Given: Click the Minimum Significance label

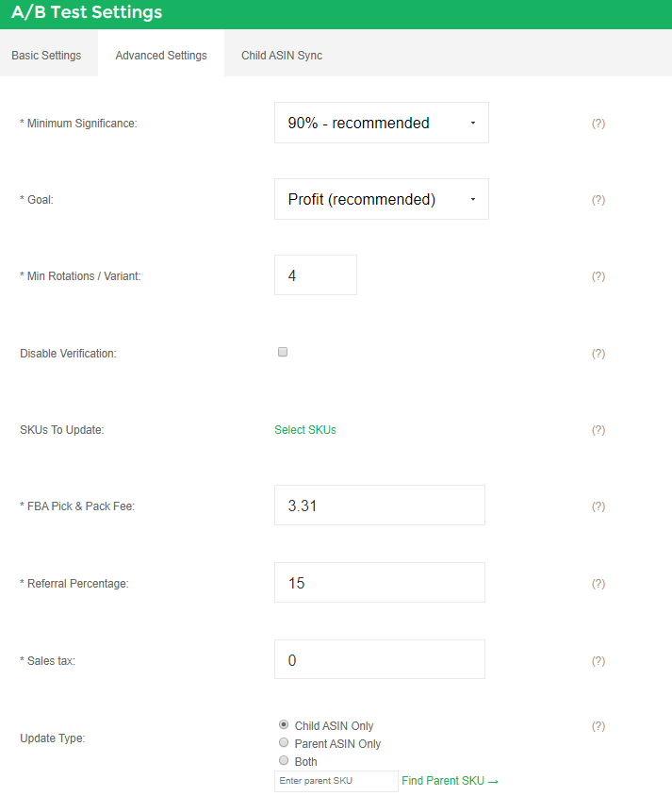Looking at the screenshot, I should 78,124.
